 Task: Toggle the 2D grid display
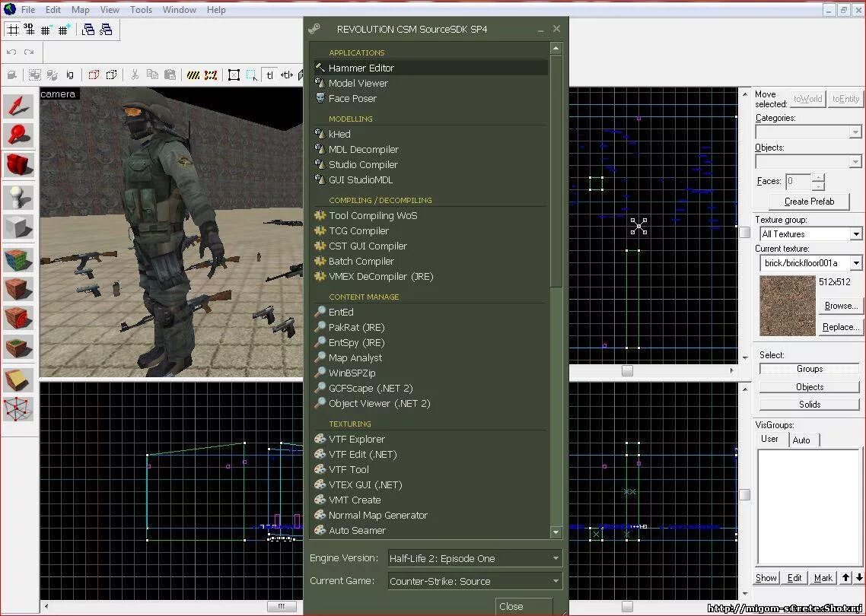pyautogui.click(x=12, y=30)
